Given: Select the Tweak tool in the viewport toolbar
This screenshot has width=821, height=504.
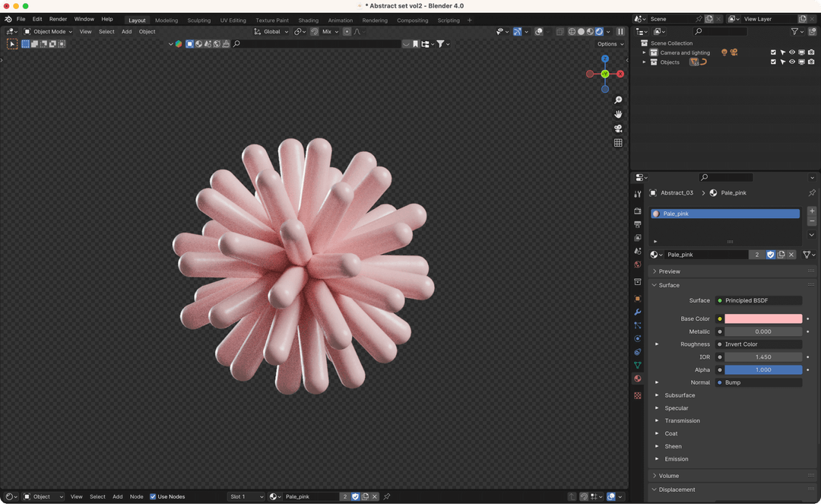Looking at the screenshot, I should 12,43.
